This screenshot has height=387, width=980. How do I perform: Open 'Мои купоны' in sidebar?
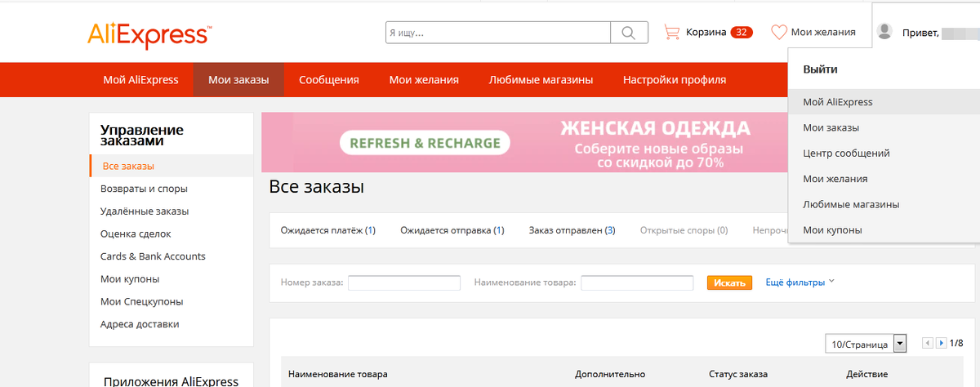[130, 279]
